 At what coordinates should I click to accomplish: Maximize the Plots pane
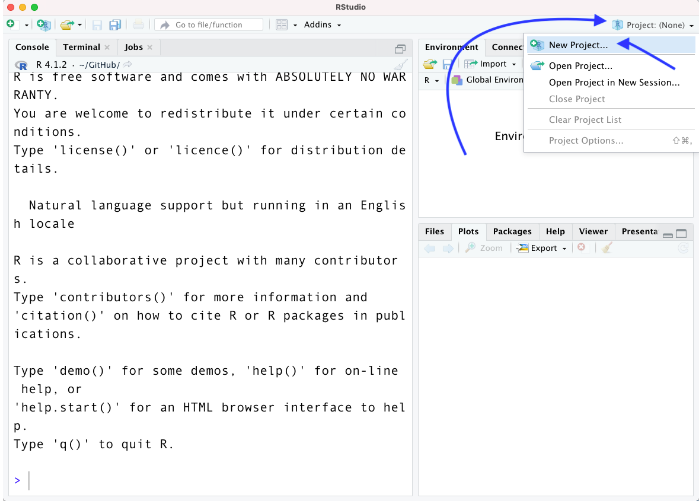coord(683,232)
